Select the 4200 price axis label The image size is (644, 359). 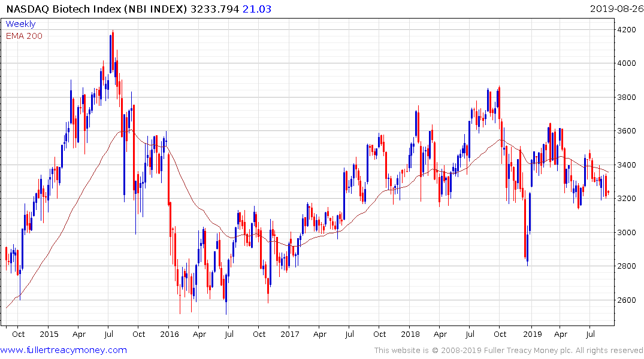pos(627,29)
